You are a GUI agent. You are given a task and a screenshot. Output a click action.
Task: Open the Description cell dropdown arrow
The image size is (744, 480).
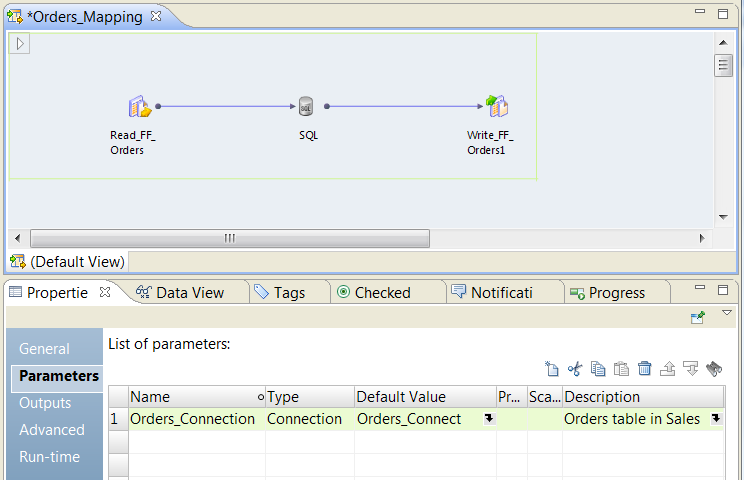click(x=716, y=419)
